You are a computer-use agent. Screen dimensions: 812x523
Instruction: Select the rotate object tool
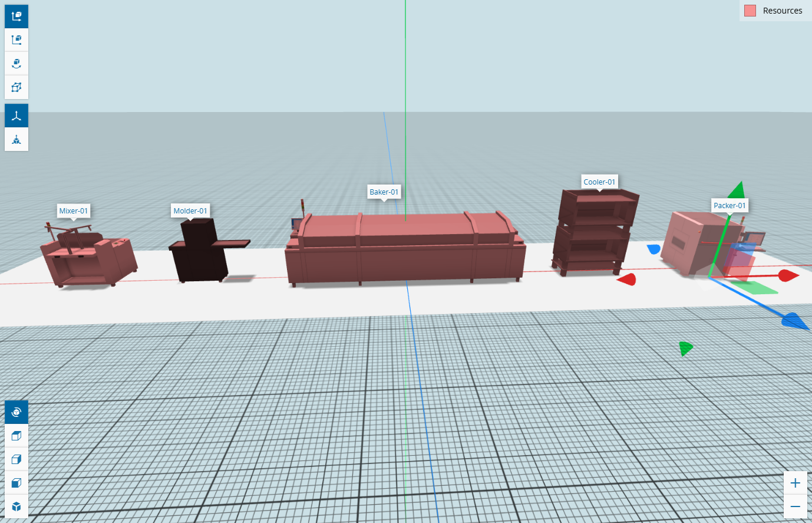point(16,63)
